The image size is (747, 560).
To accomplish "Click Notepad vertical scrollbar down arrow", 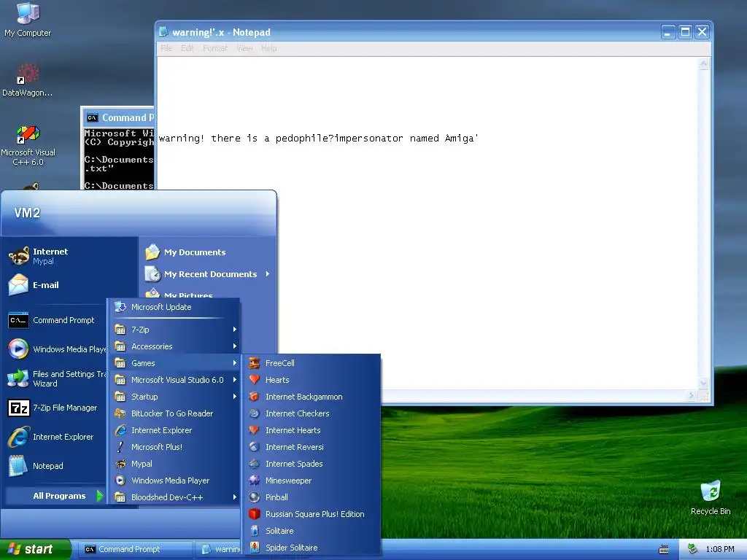I will (703, 384).
